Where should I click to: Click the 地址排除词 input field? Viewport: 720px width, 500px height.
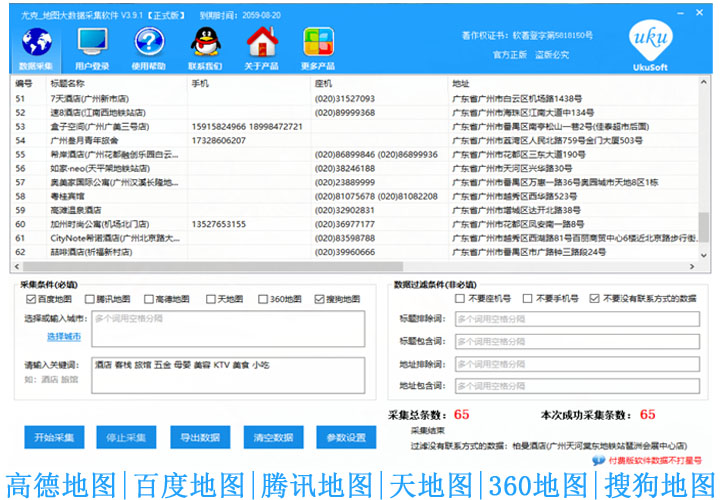pos(578,364)
